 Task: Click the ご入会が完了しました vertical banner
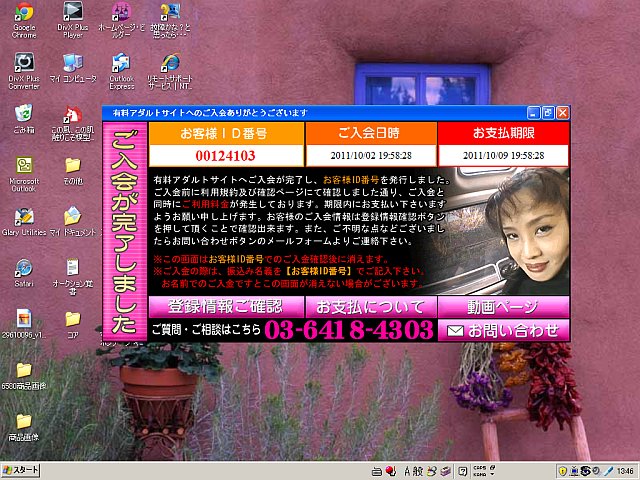pos(125,231)
